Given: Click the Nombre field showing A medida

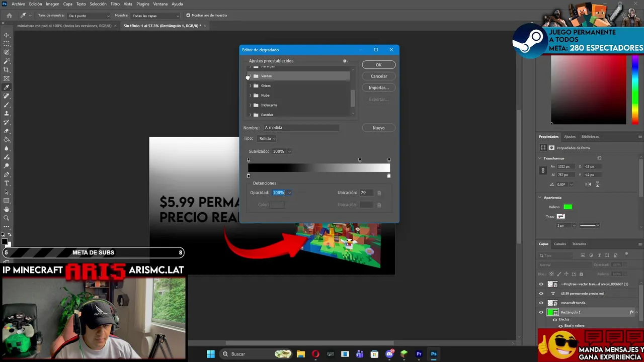Looking at the screenshot, I should pos(301,128).
